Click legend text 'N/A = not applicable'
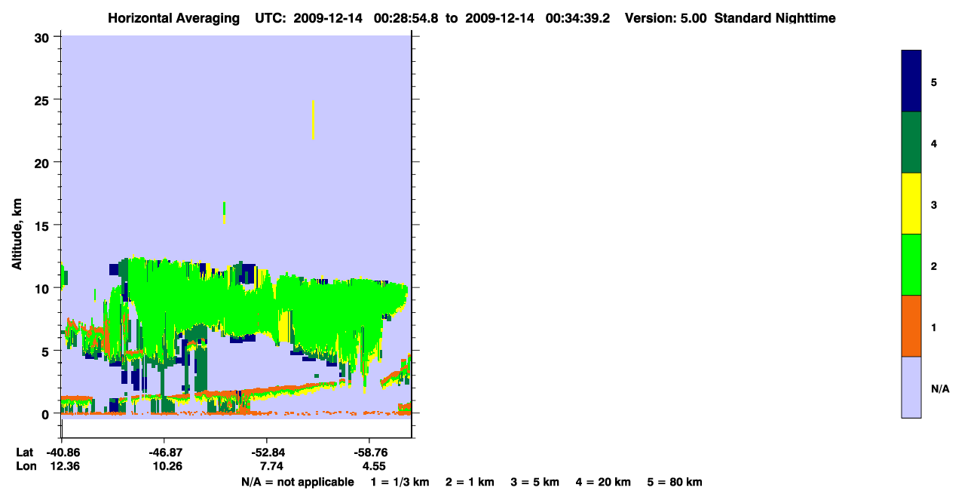This screenshot has height=503, width=980. click(298, 482)
